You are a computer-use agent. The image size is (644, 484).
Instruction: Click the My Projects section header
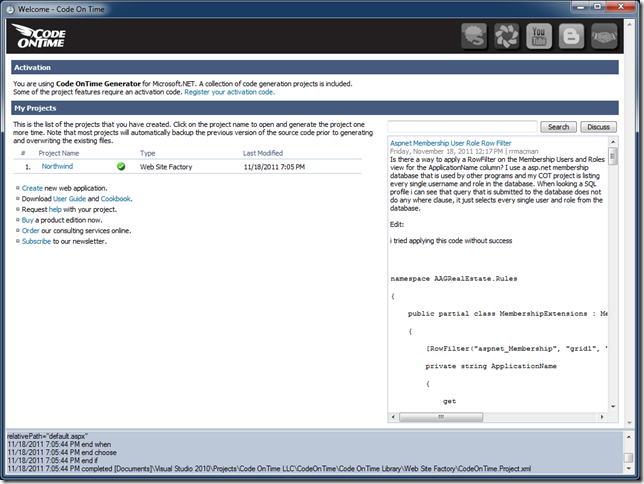coord(315,108)
